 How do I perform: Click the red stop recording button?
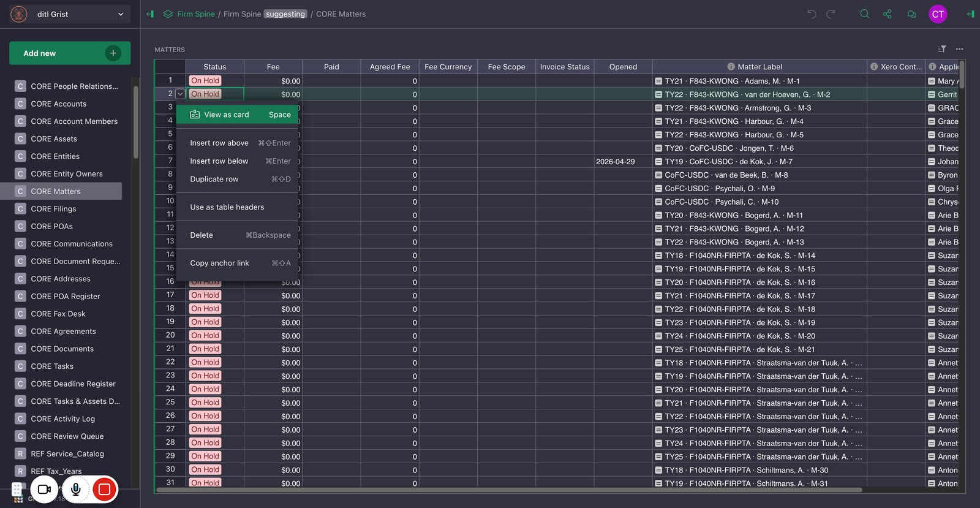point(104,489)
